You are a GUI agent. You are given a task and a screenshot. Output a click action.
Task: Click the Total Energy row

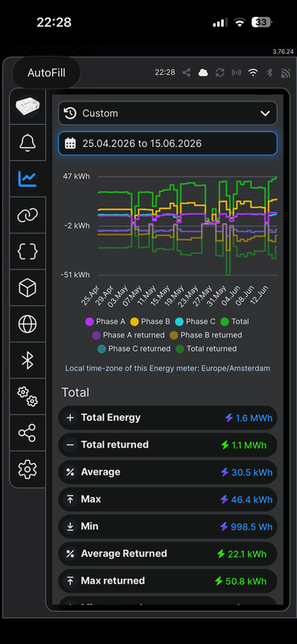[x=167, y=418]
